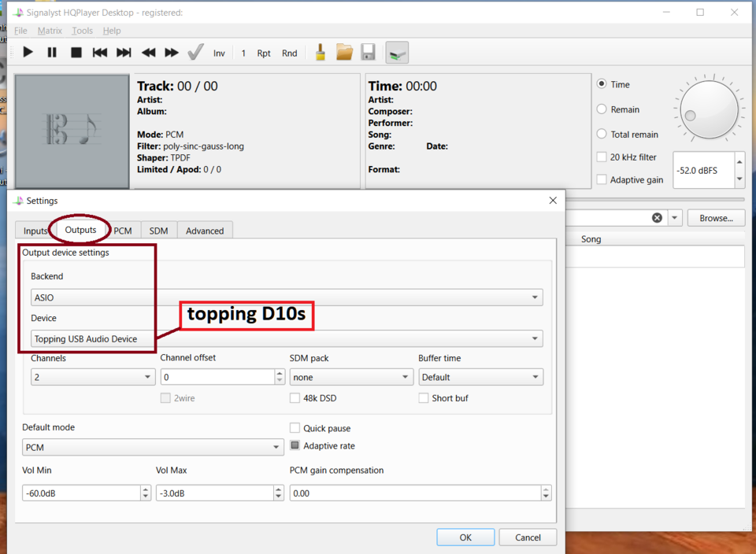
Task: Open the Help menu
Action: tap(112, 31)
